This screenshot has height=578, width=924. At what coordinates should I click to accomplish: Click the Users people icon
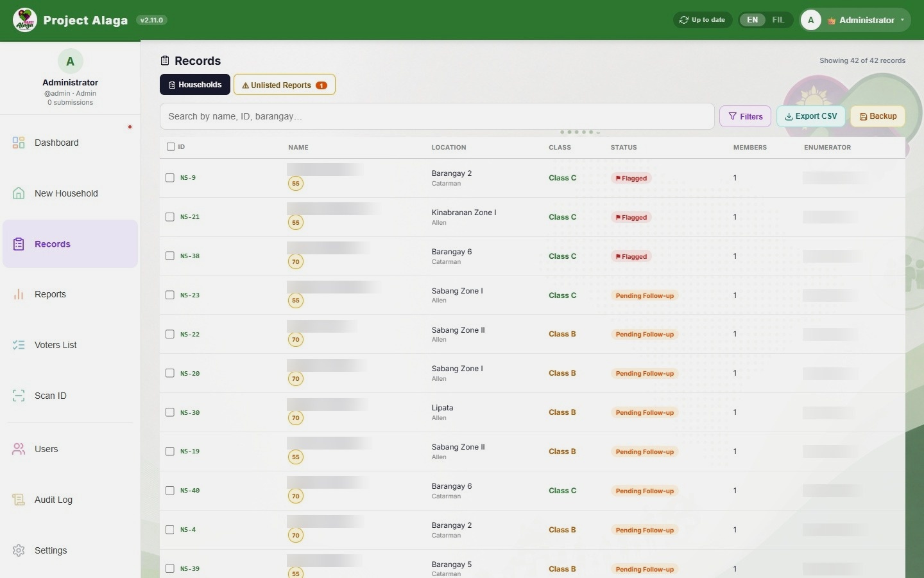(x=19, y=449)
